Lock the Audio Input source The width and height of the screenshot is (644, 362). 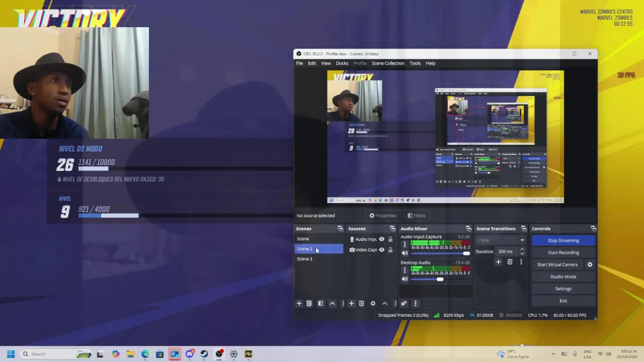390,239
